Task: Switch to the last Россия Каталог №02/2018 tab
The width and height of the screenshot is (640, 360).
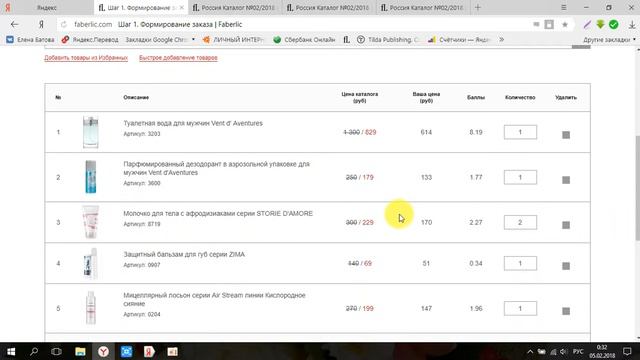Action: tap(423, 7)
